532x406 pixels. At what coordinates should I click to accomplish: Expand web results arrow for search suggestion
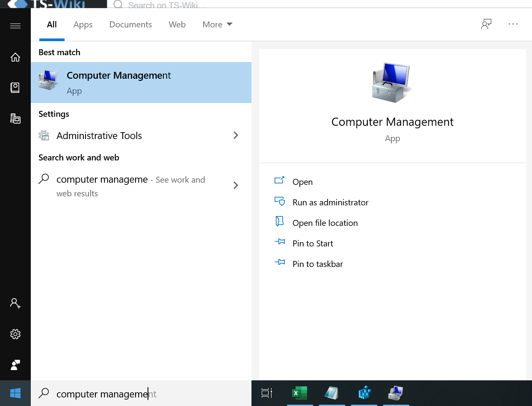(236, 185)
